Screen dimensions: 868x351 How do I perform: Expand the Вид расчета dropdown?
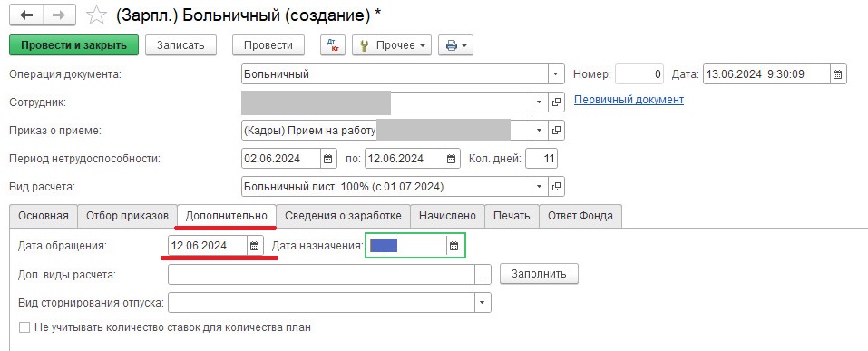coord(539,187)
